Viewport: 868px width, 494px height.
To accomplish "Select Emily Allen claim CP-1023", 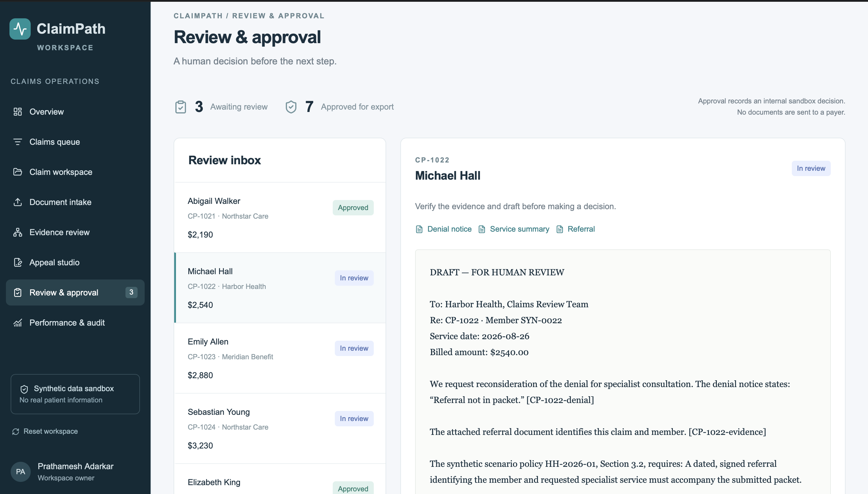I will (280, 358).
